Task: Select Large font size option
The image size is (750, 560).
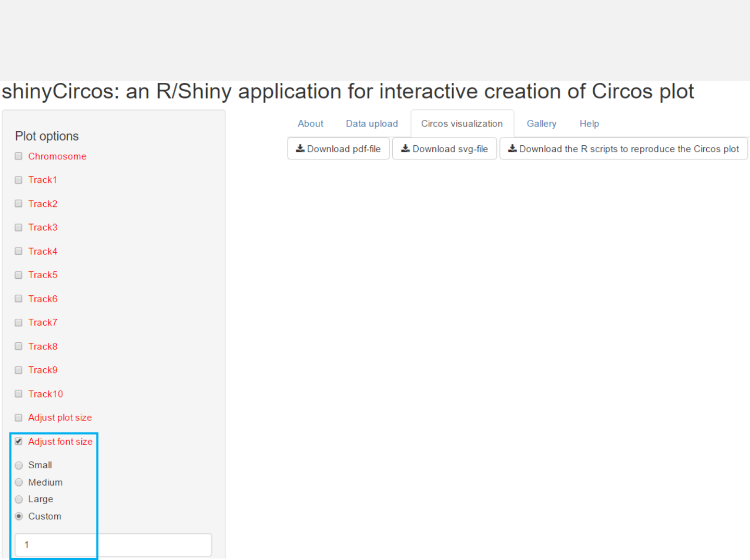Action: coord(19,500)
